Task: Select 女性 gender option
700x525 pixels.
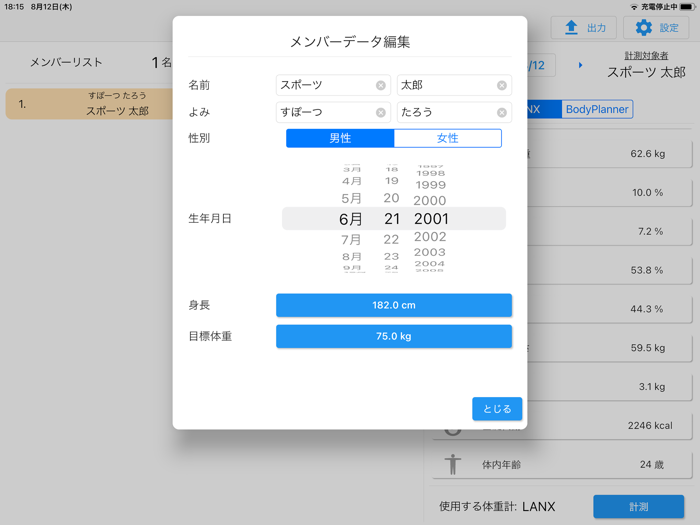Action: (x=448, y=138)
